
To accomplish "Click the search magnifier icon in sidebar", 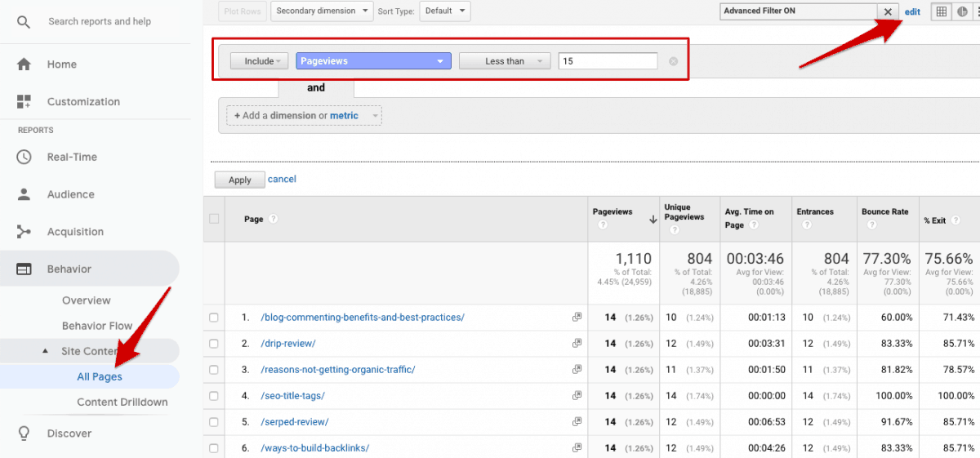I will (x=24, y=22).
